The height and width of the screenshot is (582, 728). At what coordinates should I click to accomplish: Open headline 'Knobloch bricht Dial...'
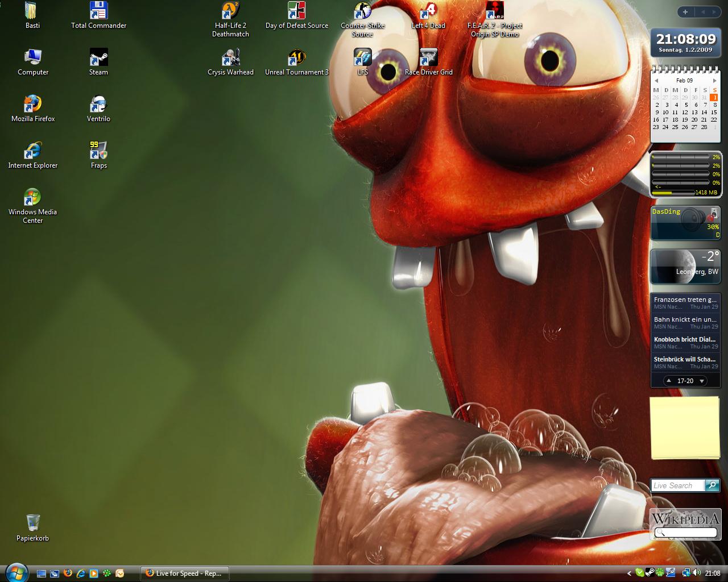[685, 342]
